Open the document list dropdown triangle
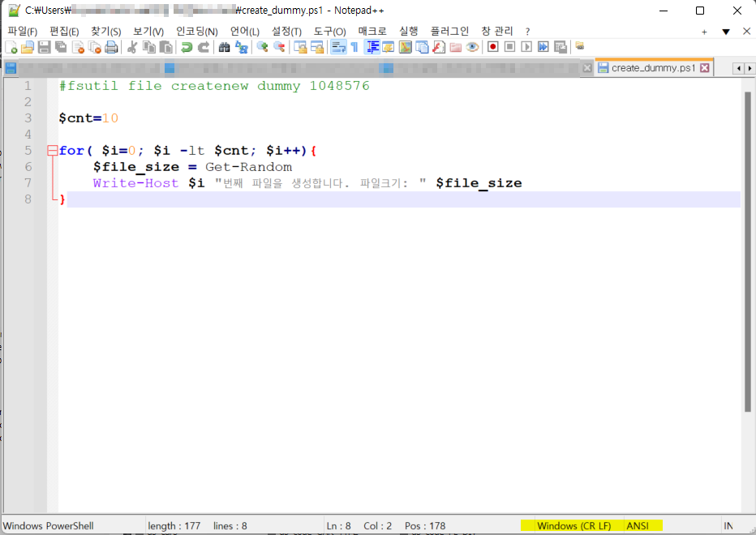The image size is (756, 535). point(726,32)
